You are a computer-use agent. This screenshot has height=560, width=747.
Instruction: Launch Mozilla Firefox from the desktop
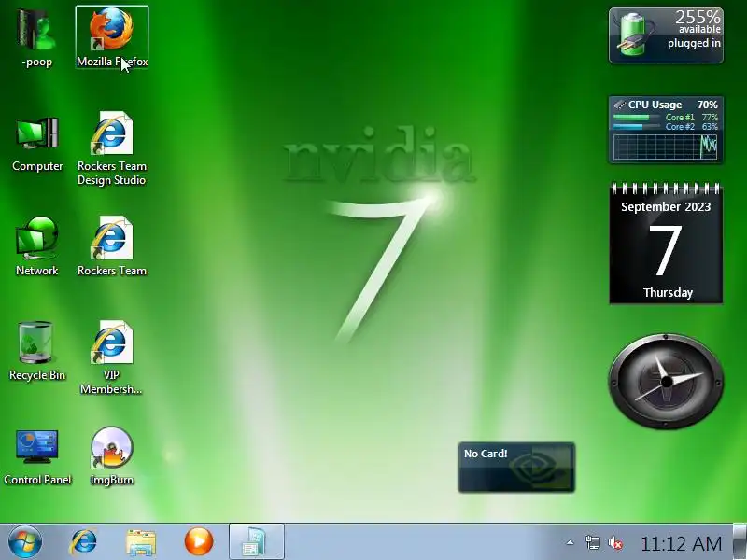pos(112,37)
